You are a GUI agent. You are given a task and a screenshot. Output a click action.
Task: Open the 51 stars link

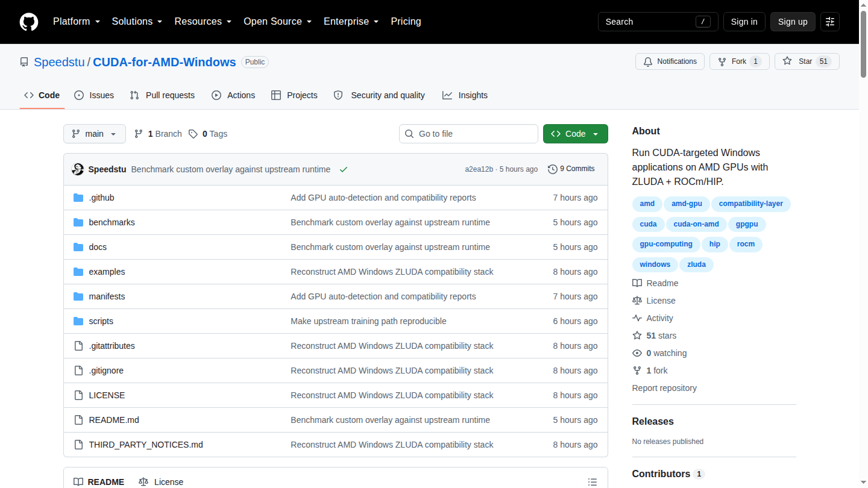point(655,336)
